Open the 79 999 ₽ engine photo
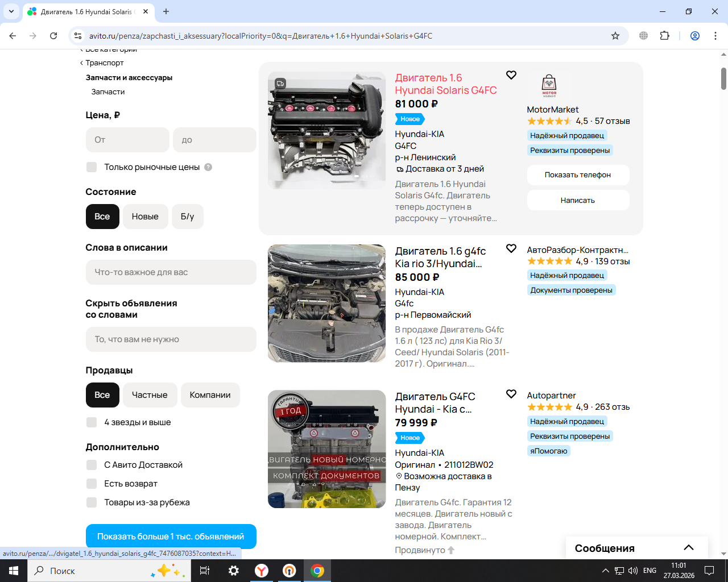The width and height of the screenshot is (728, 582). pyautogui.click(x=326, y=449)
